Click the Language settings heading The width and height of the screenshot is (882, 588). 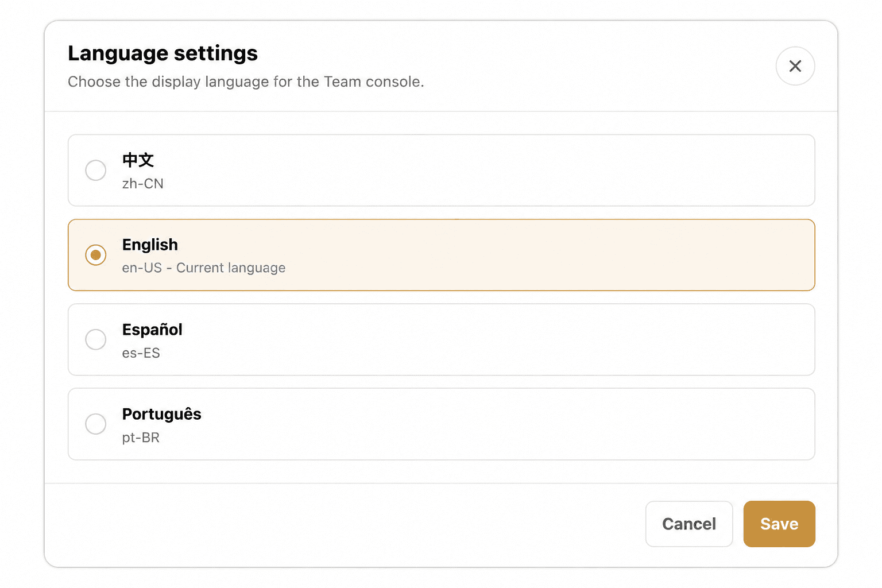click(x=163, y=53)
